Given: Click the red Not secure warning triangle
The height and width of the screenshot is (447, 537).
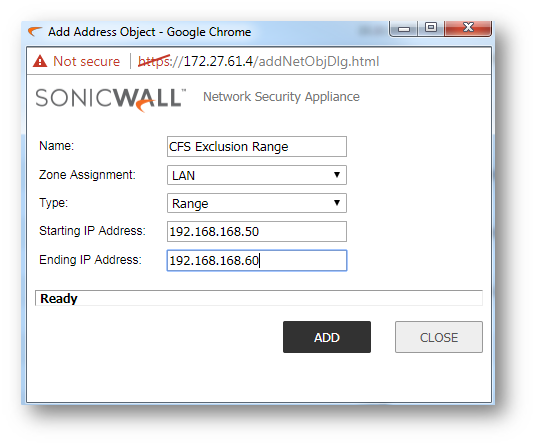Looking at the screenshot, I should coord(40,61).
